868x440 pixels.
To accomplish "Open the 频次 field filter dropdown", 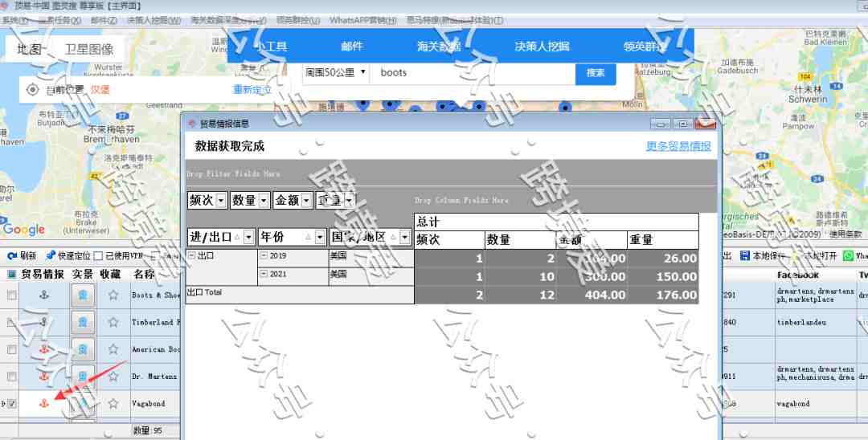I will click(x=221, y=200).
